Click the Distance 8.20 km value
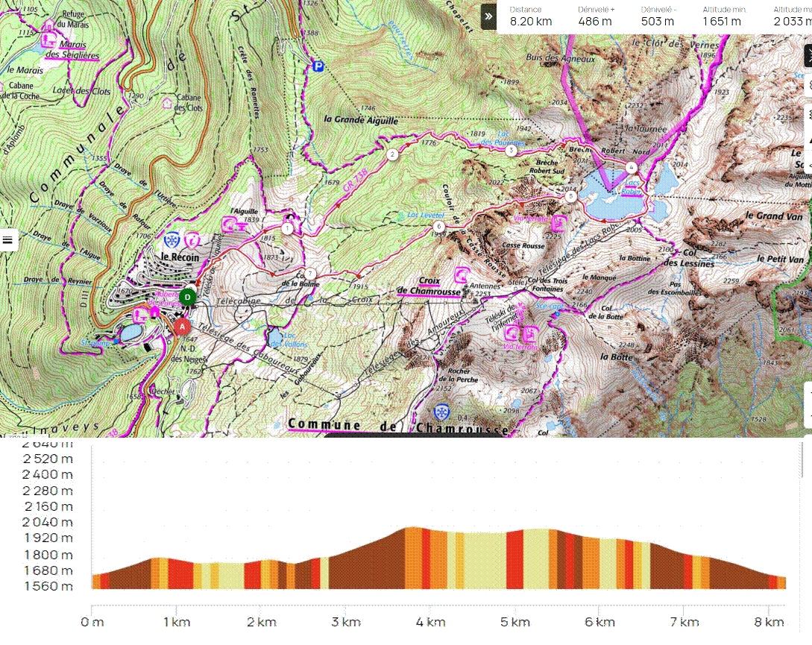This screenshot has height=645, width=812. pos(531,22)
